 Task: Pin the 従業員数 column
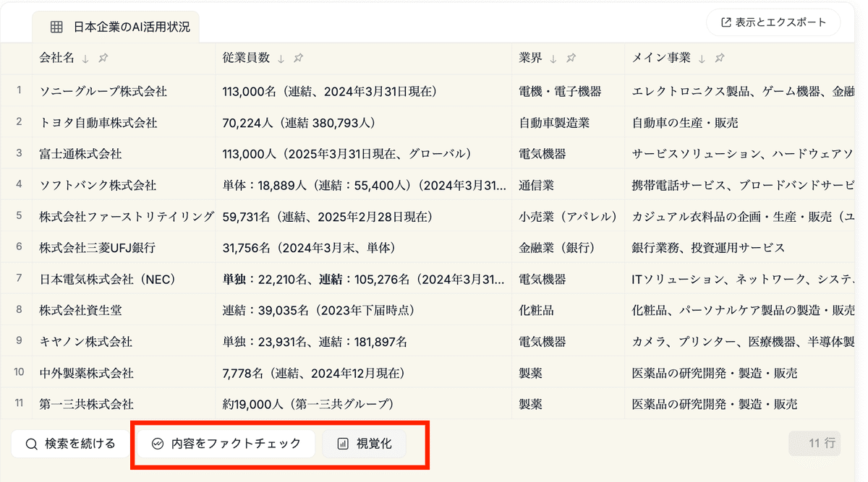pyautogui.click(x=299, y=59)
